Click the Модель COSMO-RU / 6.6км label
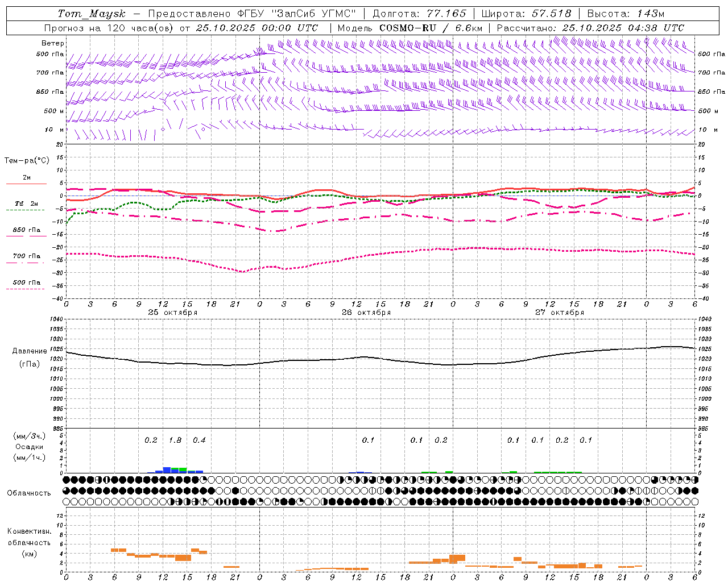This screenshot has width=728, height=582. (x=410, y=28)
